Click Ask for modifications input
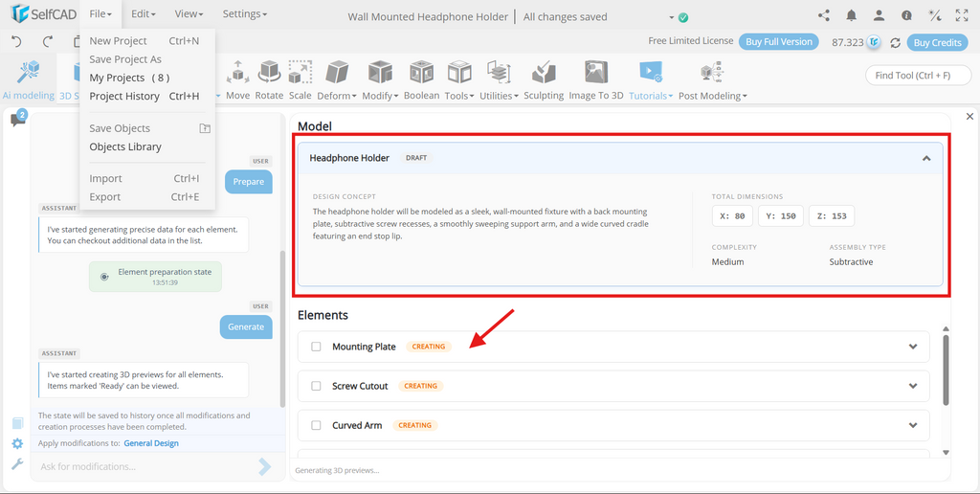980x494 pixels. [x=145, y=466]
